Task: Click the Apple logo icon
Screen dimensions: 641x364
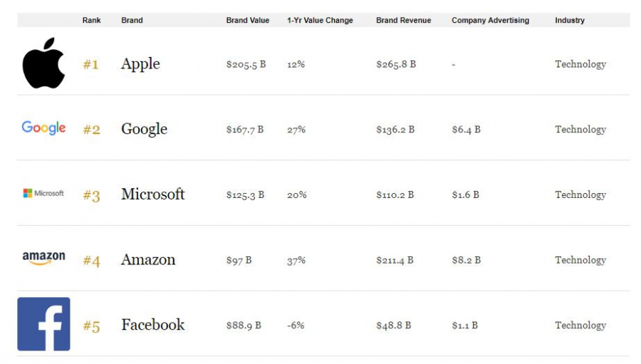Action: 43,63
